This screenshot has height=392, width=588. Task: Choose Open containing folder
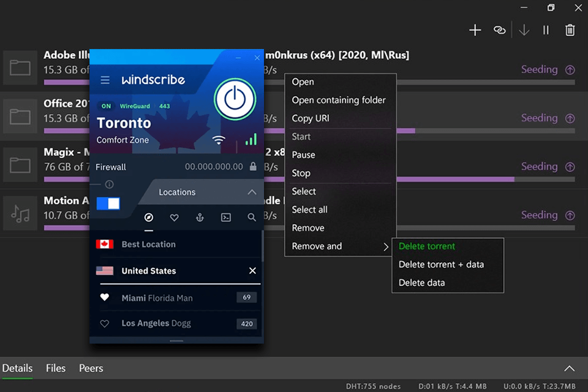pos(341,100)
